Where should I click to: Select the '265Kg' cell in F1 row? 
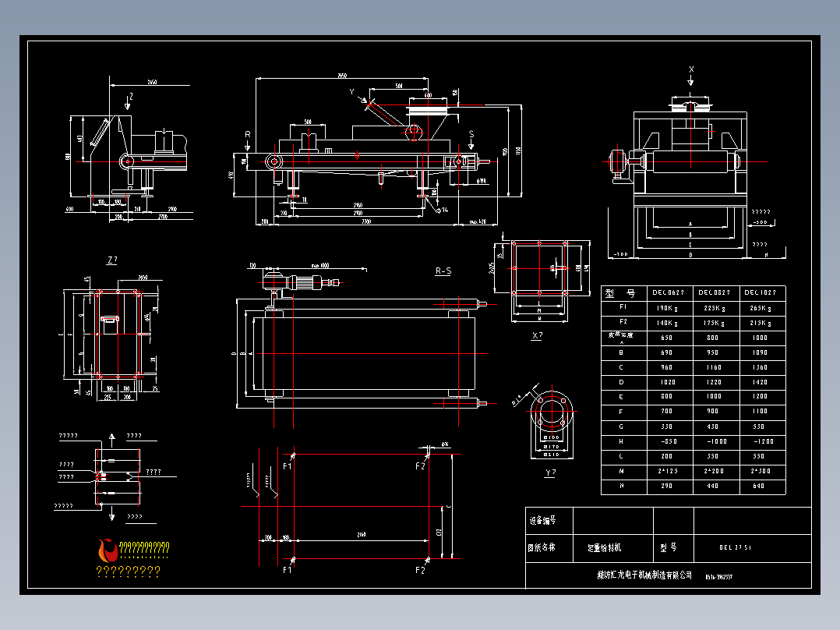point(761,308)
